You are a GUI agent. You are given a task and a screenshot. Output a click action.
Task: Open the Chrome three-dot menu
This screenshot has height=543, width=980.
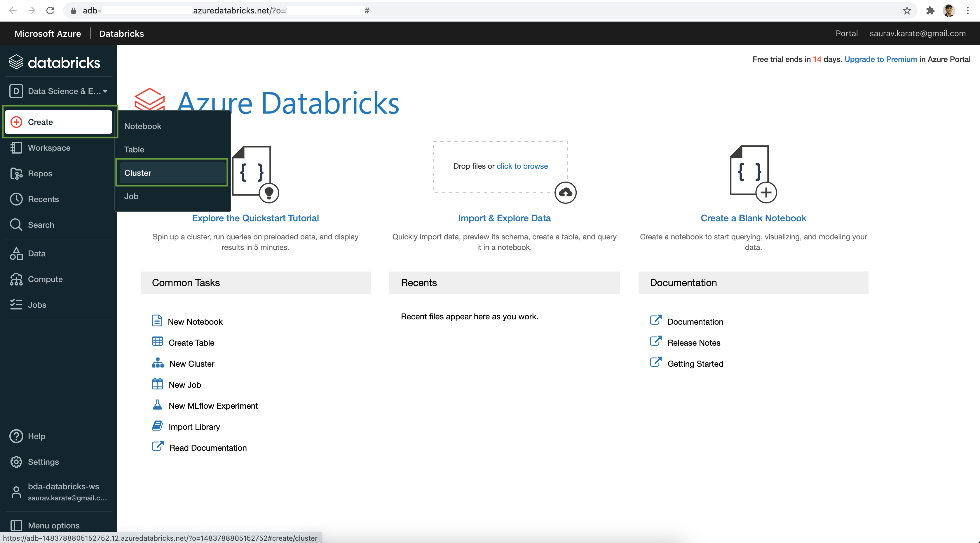[967, 11]
